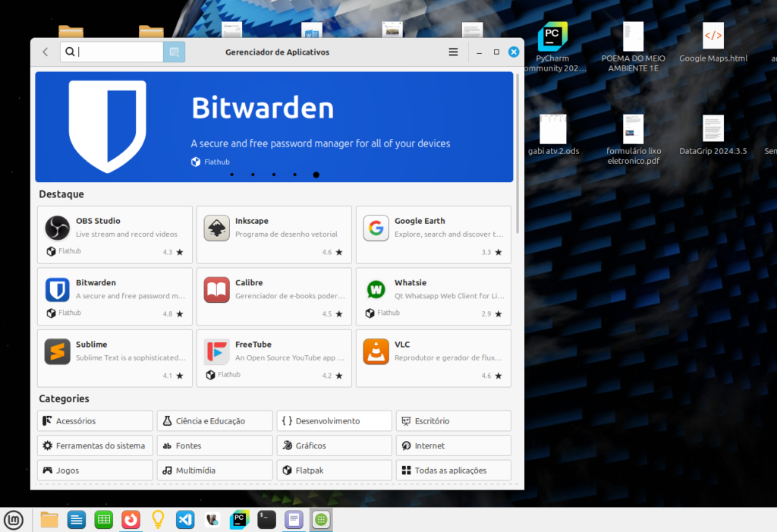Select the Whatsie app icon
The width and height of the screenshot is (777, 532).
[376, 290]
